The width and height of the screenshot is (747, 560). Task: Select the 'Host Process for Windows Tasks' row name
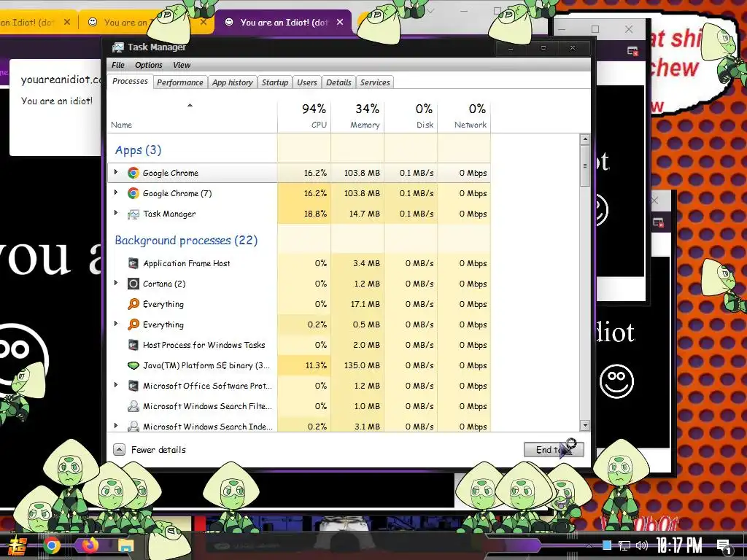tap(204, 345)
